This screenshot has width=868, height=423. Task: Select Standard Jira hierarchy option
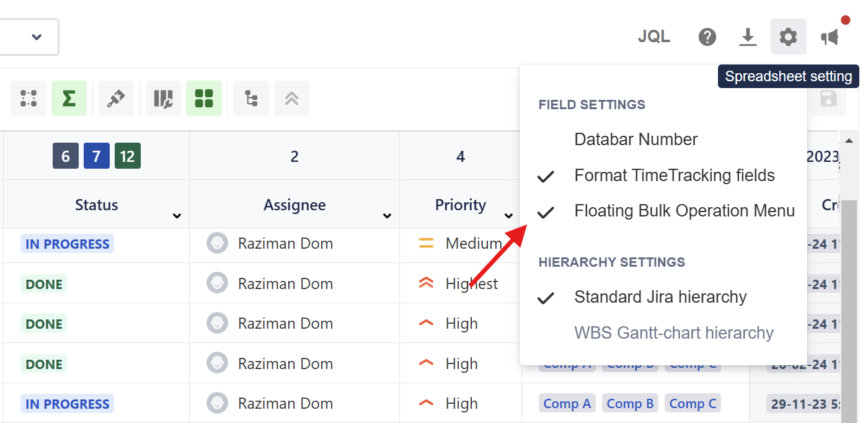pyautogui.click(x=660, y=297)
